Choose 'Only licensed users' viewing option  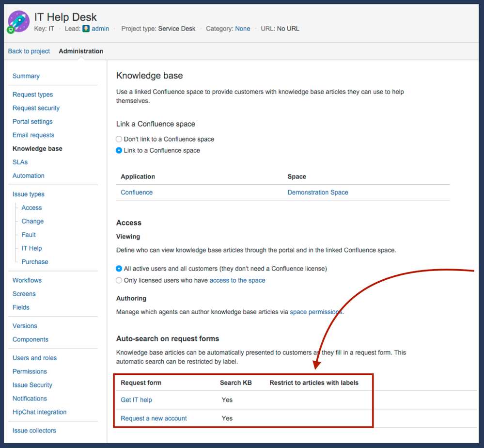click(x=119, y=280)
